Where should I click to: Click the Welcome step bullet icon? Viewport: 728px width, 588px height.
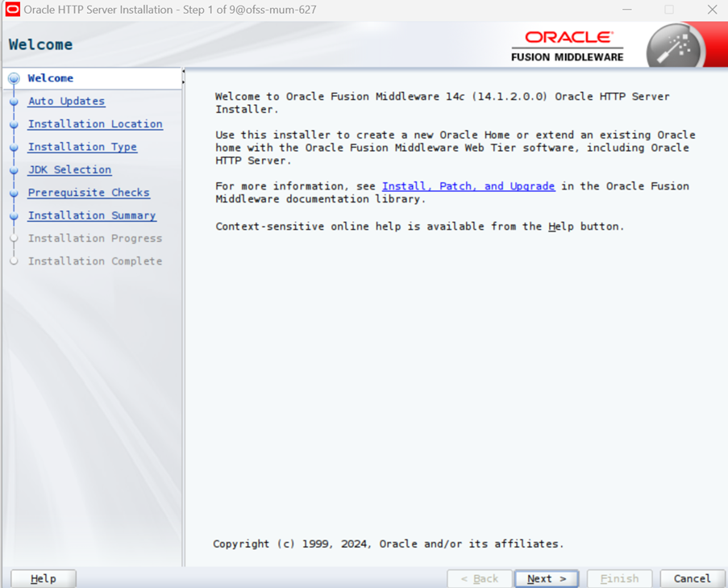14,78
